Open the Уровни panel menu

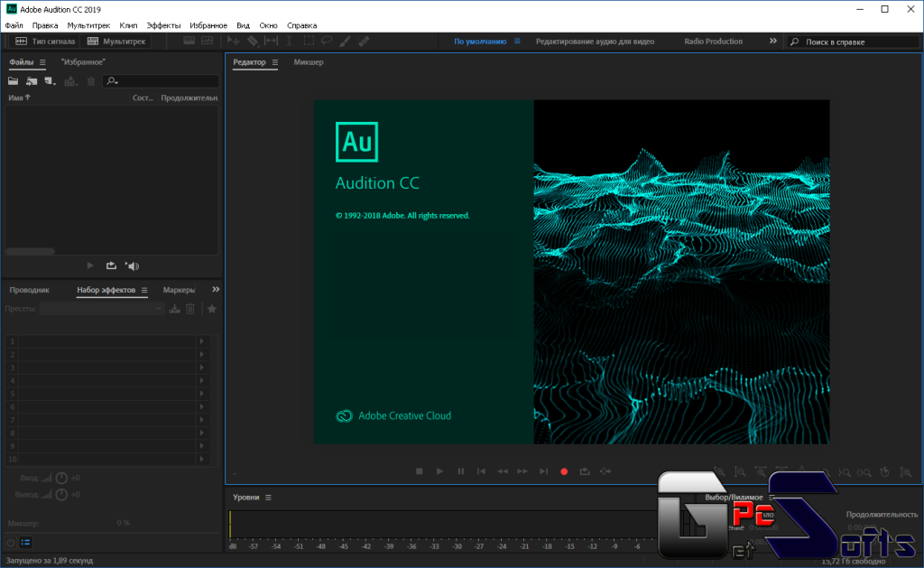[268, 498]
